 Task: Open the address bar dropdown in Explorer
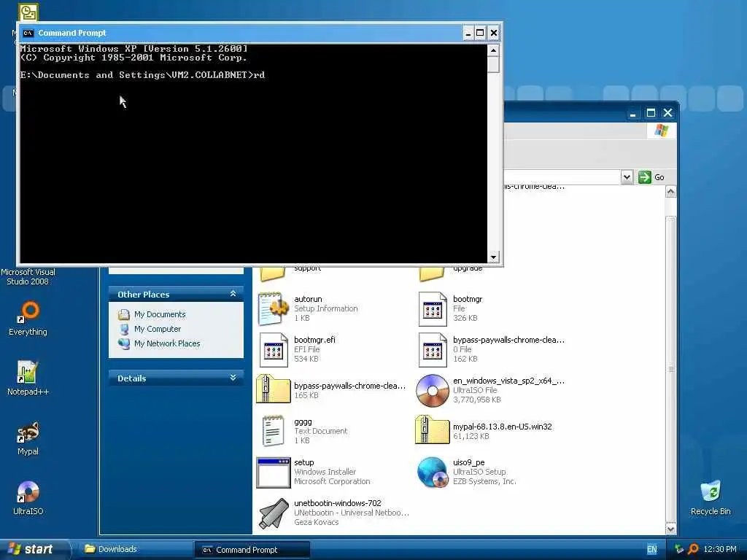coord(627,177)
